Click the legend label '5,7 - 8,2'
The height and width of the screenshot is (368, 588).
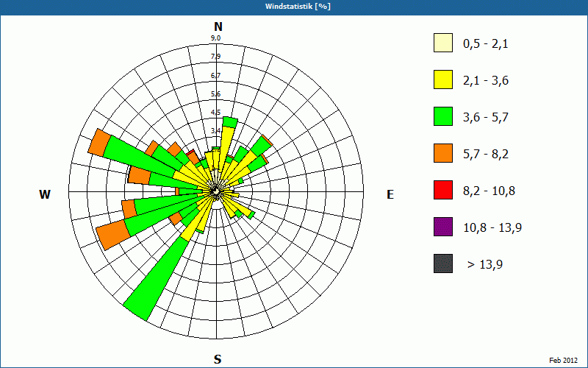(x=486, y=155)
